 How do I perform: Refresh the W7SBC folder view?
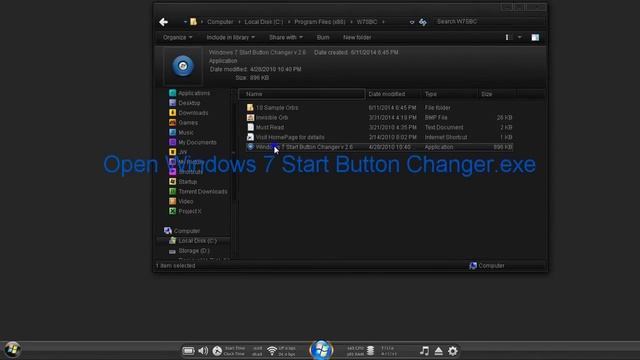[x=423, y=22]
